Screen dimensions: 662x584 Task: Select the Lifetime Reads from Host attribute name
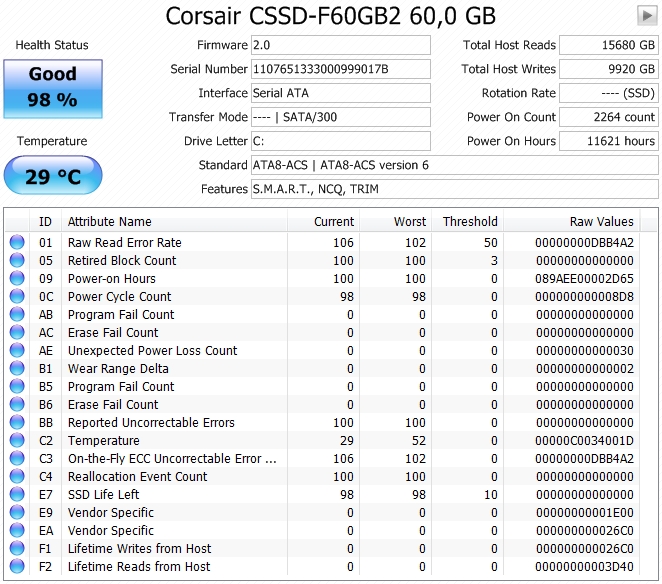(139, 566)
